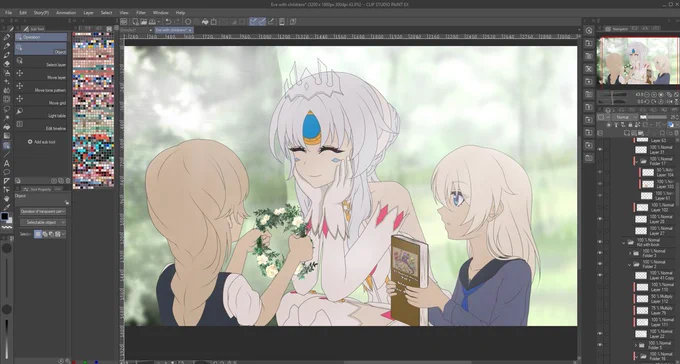
Task: Select the Gradient tool
Action: point(7,136)
